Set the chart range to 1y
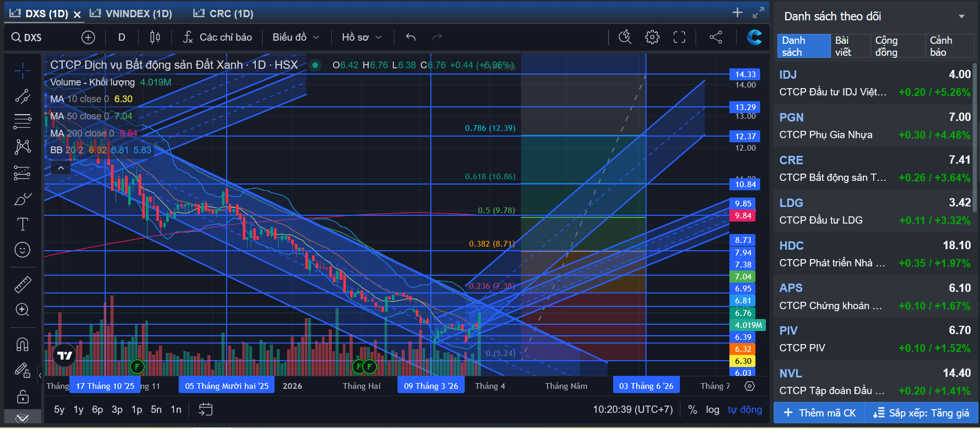The image size is (980, 429). pos(78,410)
